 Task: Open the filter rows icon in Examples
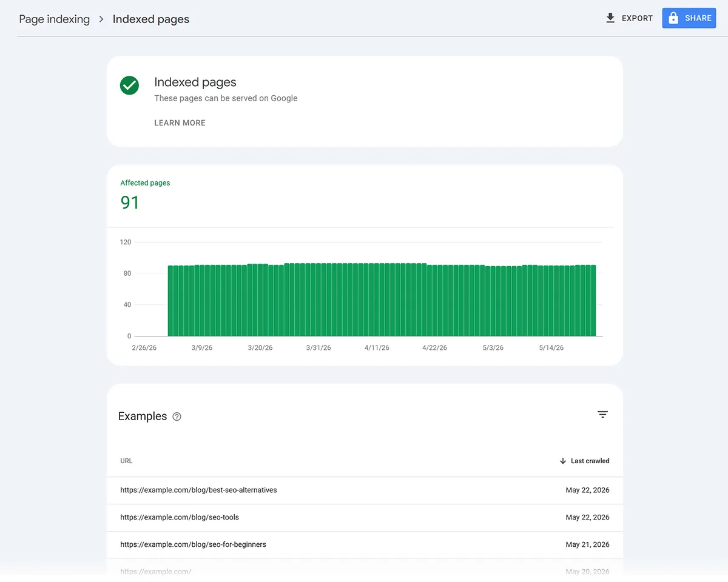pyautogui.click(x=602, y=415)
